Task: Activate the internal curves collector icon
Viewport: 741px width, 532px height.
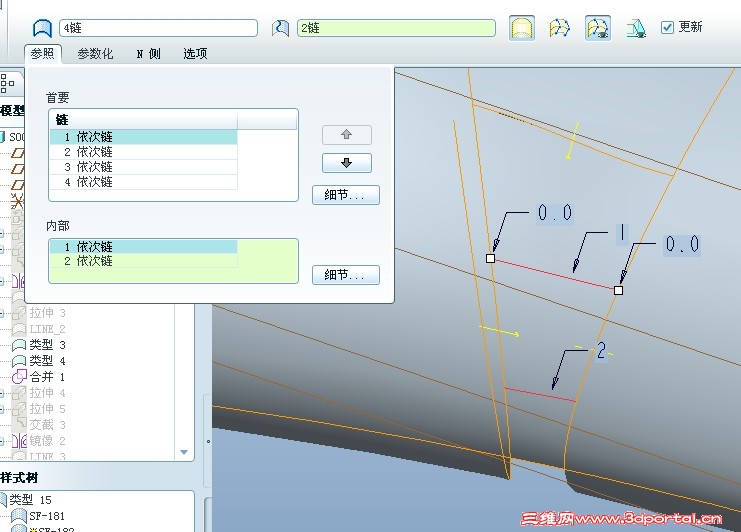Action: point(281,28)
